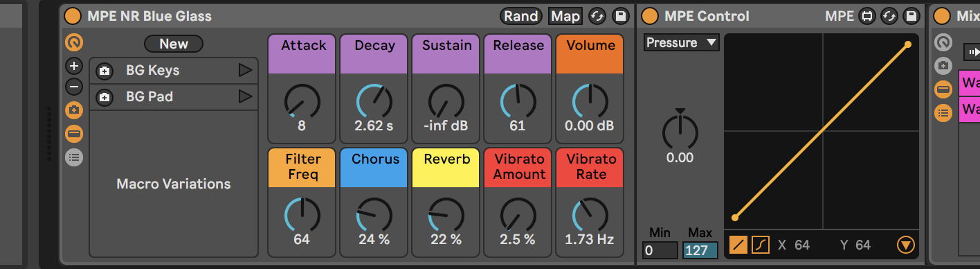Click the Macro Variations label
This screenshot has height=269, width=980.
(174, 184)
